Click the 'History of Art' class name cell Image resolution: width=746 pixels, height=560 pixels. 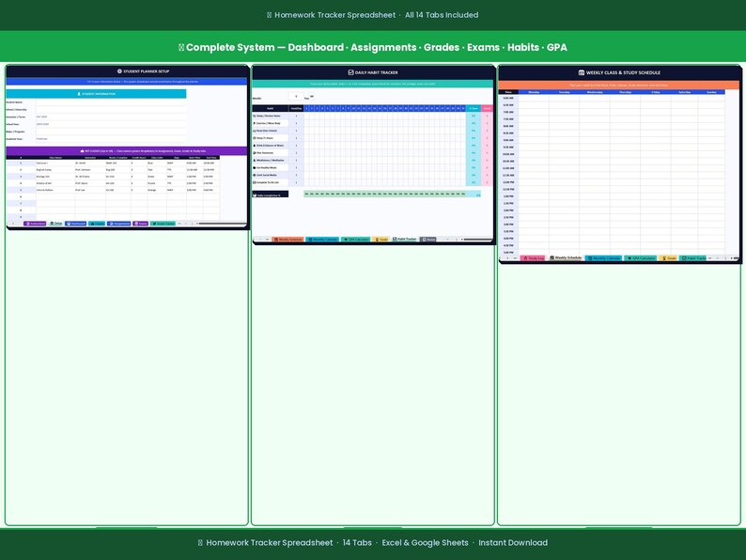pos(55,182)
